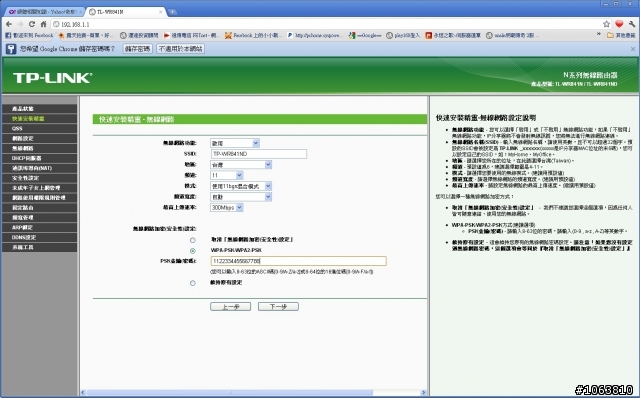Open the channel width dropdown
Viewport: 640px width, 398px height.
click(x=241, y=197)
